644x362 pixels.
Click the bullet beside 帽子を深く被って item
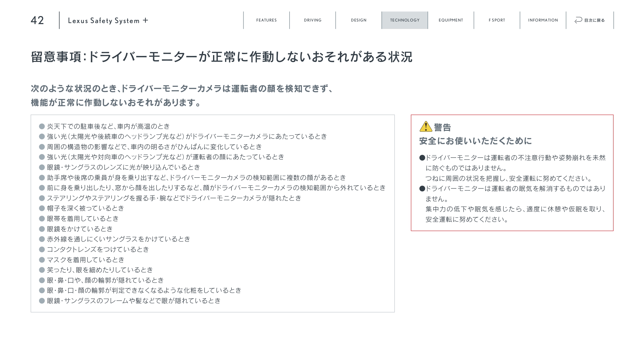[x=42, y=208]
